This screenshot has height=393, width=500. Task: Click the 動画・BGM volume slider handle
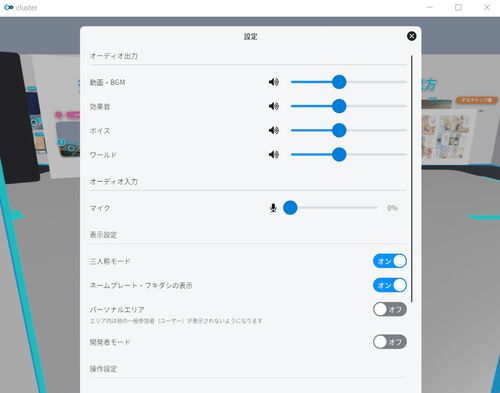339,82
